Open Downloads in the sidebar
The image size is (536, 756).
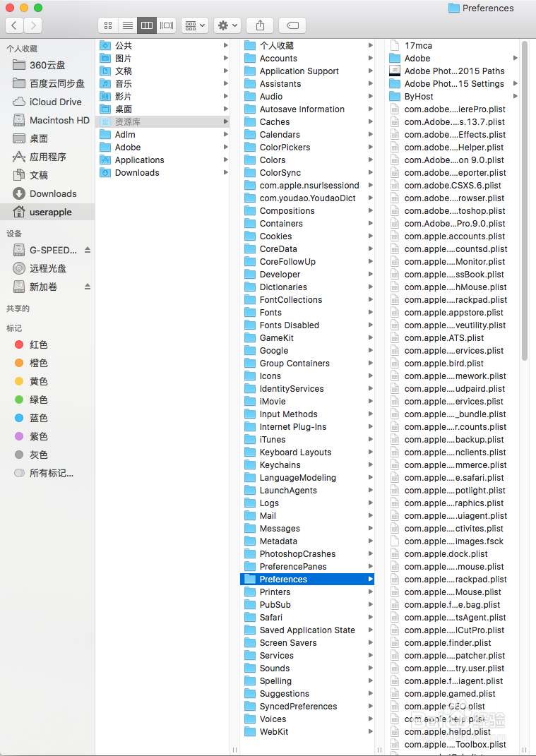47,193
